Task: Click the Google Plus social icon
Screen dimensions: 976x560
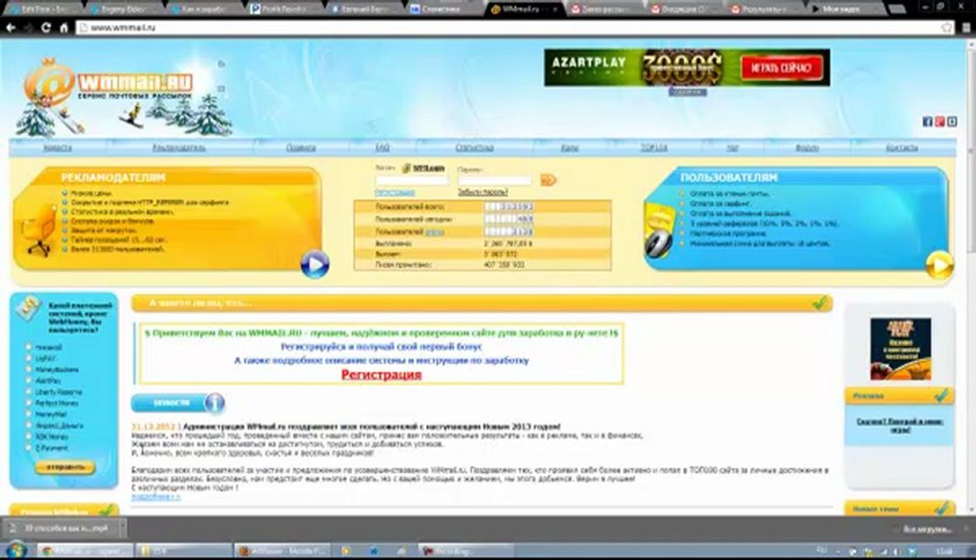Action: pos(939,121)
